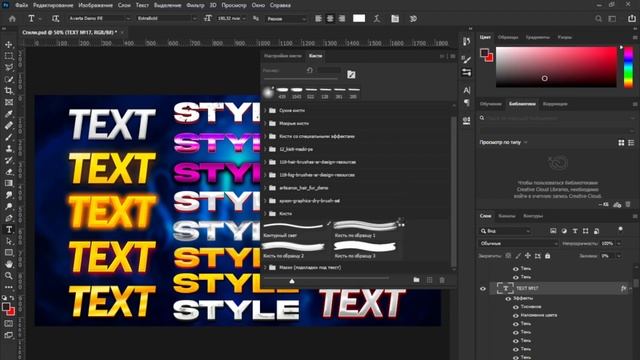
Task: Toggle lock all padlock in Layers panel
Action: (x=548, y=256)
